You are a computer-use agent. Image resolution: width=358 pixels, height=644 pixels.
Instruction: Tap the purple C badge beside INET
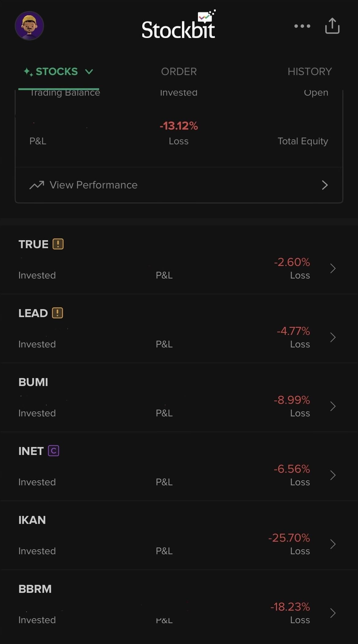[x=54, y=451]
